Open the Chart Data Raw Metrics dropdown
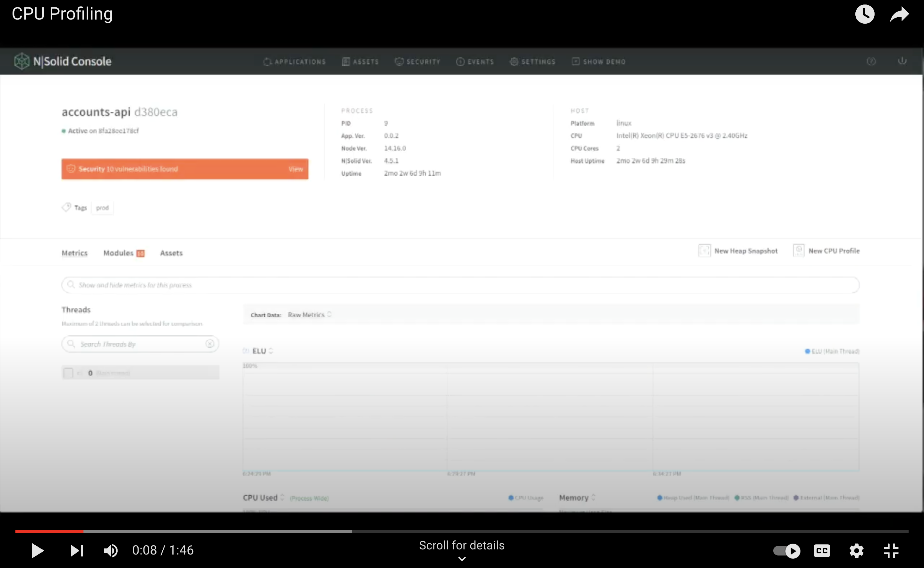 (309, 315)
